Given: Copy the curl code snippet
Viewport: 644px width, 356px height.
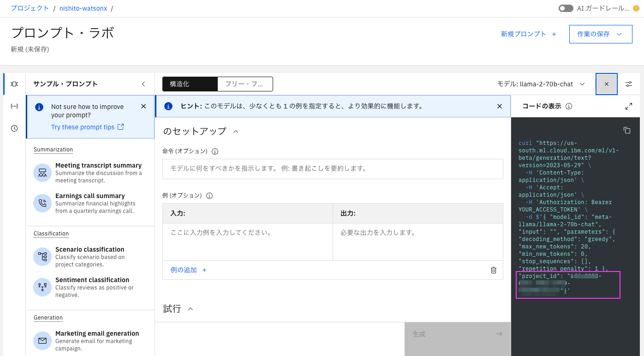Looking at the screenshot, I should pyautogui.click(x=627, y=130).
